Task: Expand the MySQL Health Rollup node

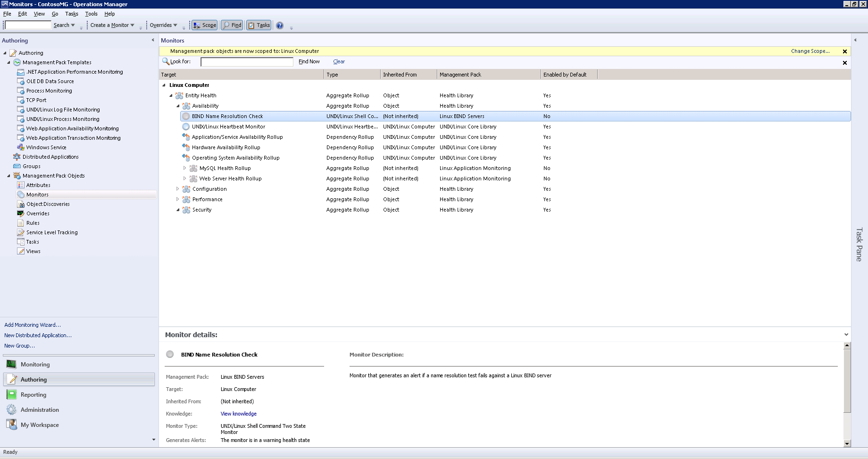Action: point(184,168)
